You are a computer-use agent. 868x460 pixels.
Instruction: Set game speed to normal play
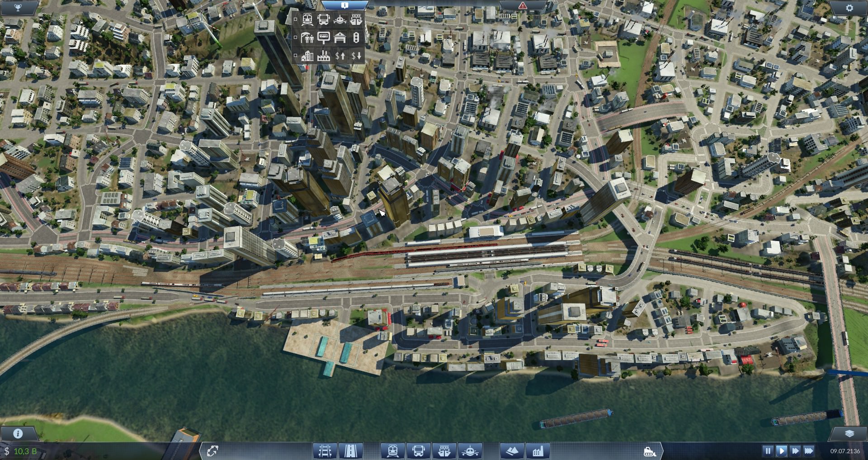tap(781, 451)
